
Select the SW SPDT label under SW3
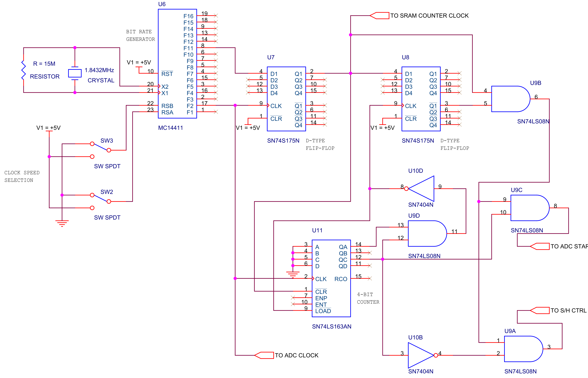tap(107, 166)
